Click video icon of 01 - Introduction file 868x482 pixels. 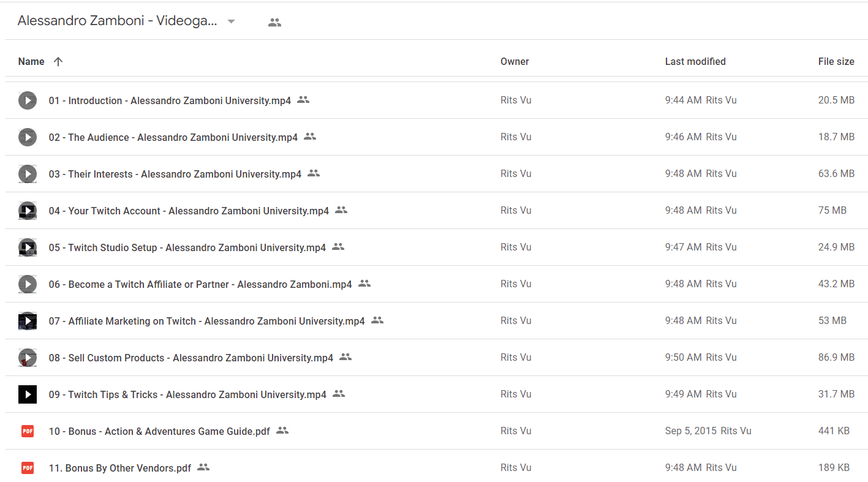[28, 100]
